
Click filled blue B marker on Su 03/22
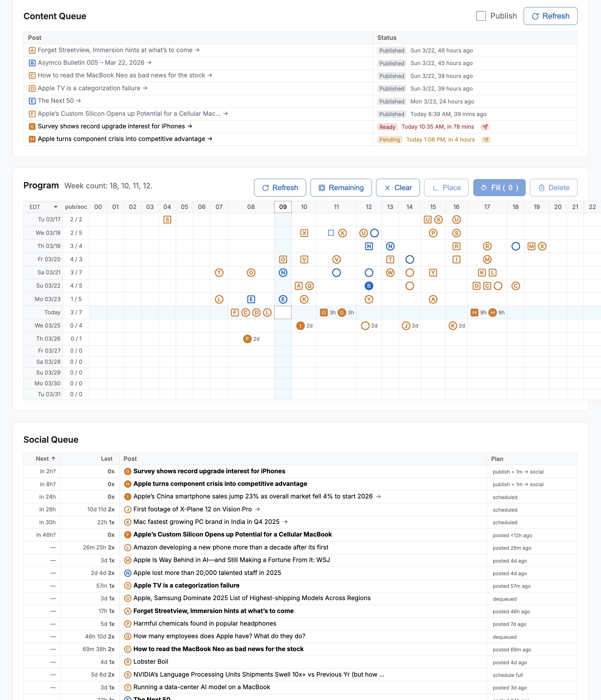369,286
